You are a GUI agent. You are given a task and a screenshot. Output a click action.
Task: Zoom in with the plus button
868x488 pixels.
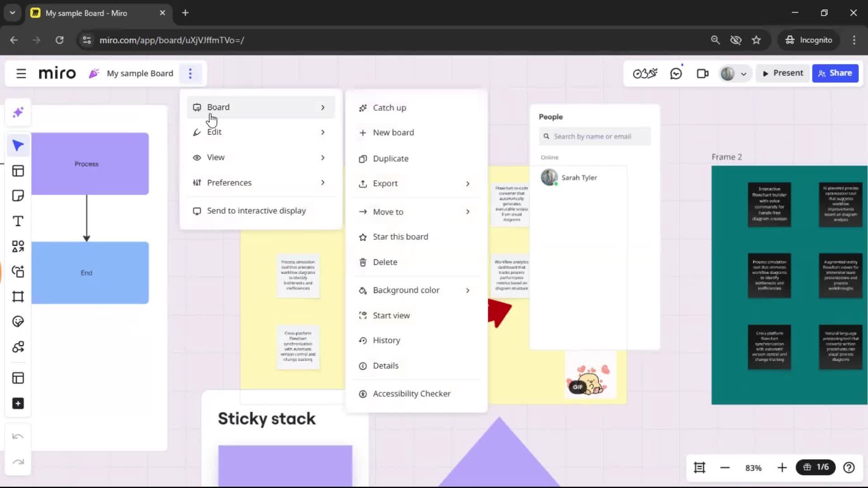click(x=782, y=468)
